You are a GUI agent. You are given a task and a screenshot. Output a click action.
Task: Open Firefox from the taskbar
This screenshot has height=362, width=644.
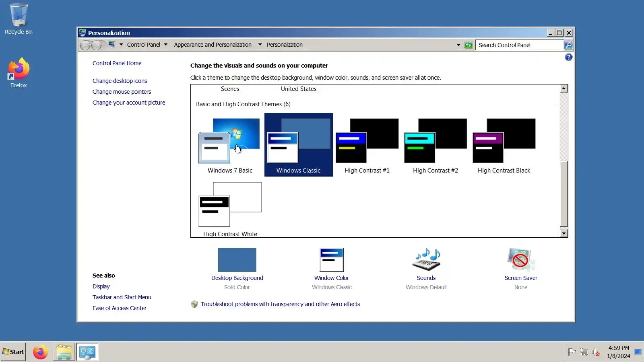point(40,352)
